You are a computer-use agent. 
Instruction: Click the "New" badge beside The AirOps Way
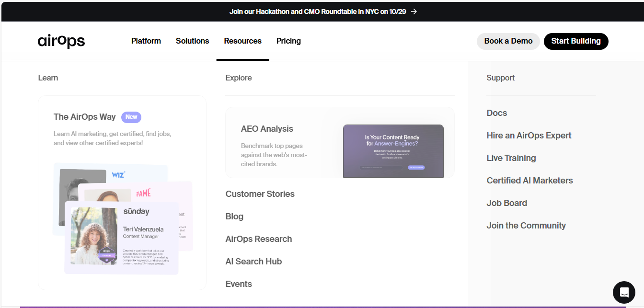(131, 117)
